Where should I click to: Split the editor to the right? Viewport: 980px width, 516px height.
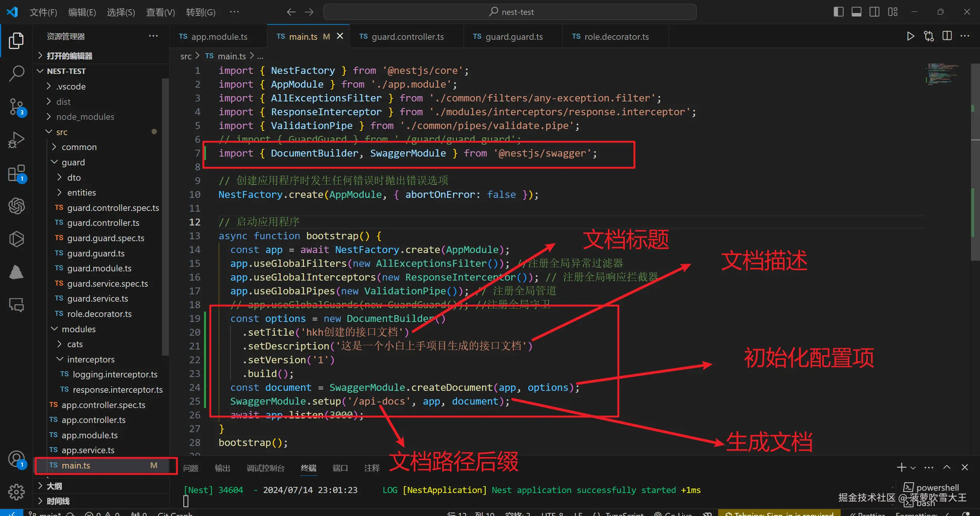tap(947, 36)
